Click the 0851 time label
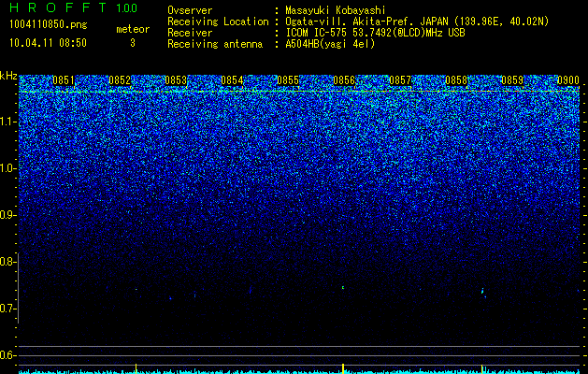Viewport: 588px width, 374px height. pyautogui.click(x=64, y=80)
